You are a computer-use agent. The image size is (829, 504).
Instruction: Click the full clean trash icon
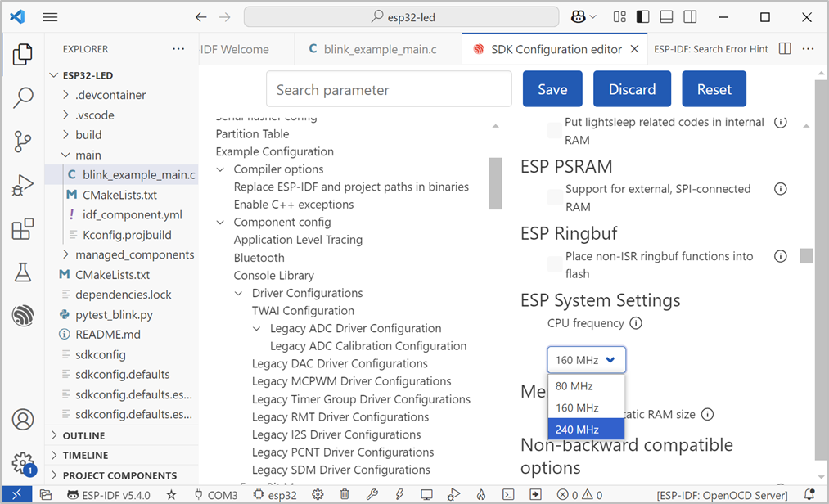[x=345, y=495]
